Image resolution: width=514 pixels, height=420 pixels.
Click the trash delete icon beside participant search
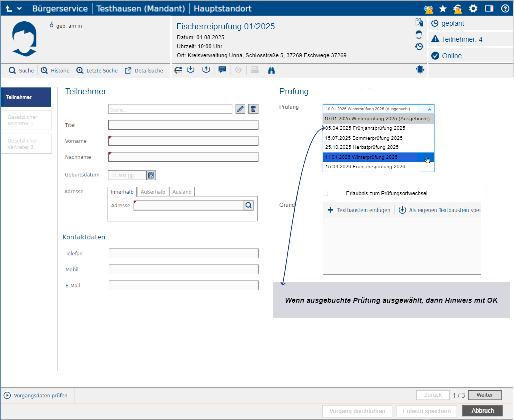point(253,109)
